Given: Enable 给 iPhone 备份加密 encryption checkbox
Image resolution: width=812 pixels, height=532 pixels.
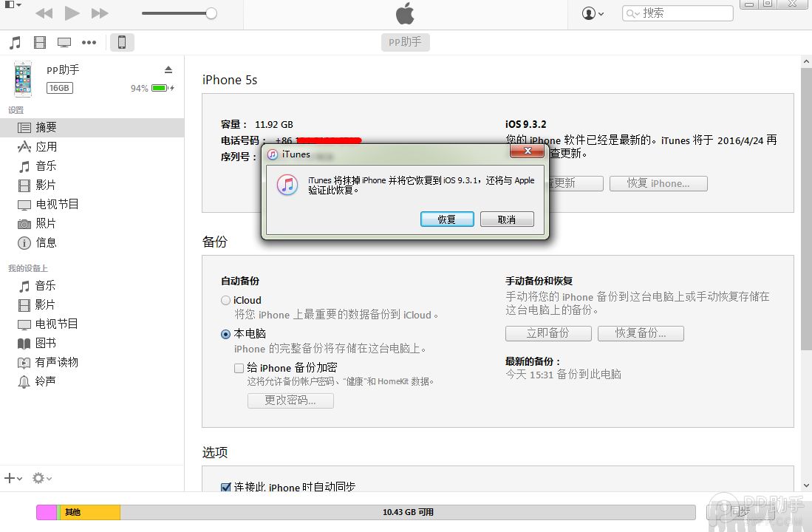Looking at the screenshot, I should (239, 368).
